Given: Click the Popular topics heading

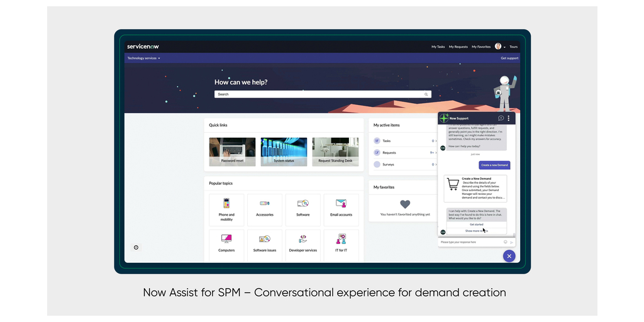Looking at the screenshot, I should pyautogui.click(x=221, y=183).
